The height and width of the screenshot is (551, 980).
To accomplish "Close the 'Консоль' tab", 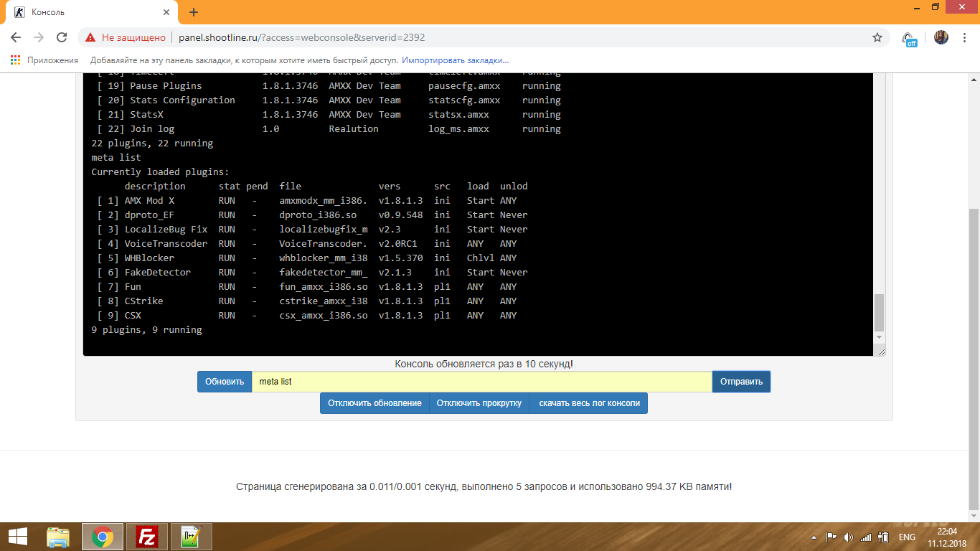I will [x=166, y=12].
